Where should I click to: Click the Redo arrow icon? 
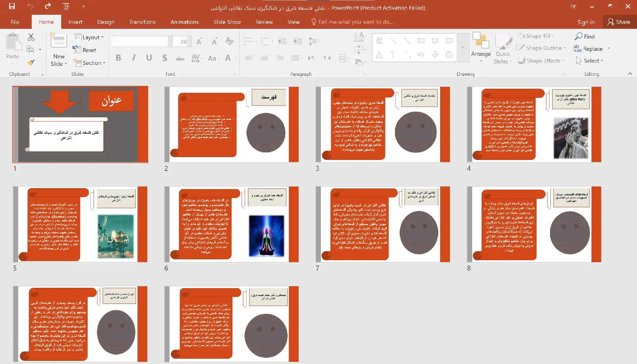tap(48, 6)
